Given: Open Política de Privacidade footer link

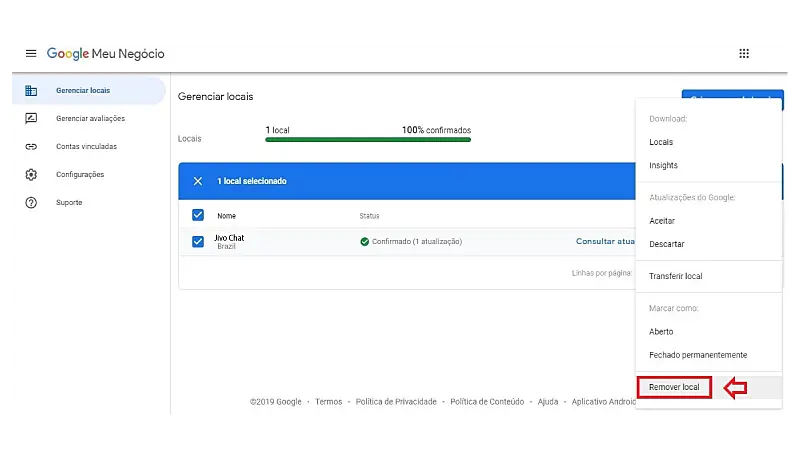Looking at the screenshot, I should click(396, 402).
